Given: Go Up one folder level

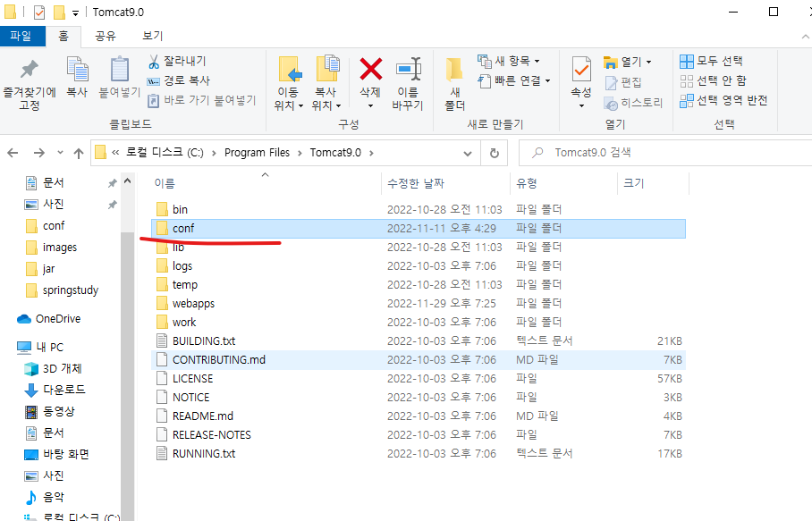Looking at the screenshot, I should [x=79, y=153].
